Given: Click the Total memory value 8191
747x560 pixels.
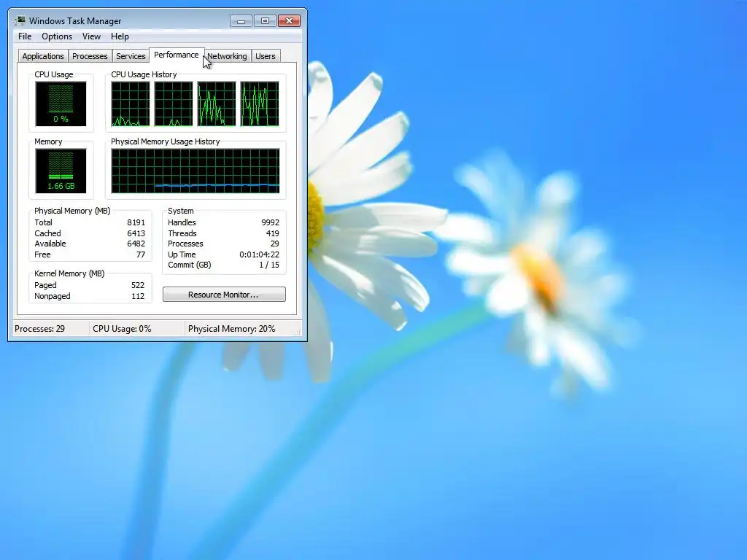Looking at the screenshot, I should [x=136, y=222].
